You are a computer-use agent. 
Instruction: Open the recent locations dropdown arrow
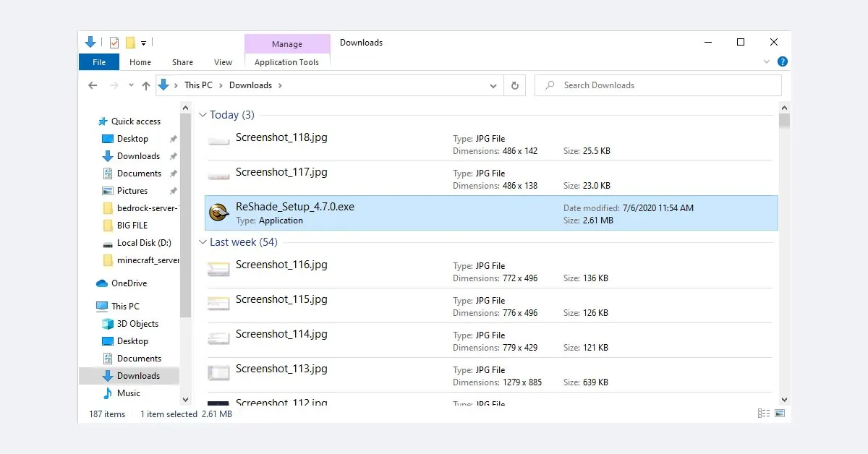click(131, 85)
